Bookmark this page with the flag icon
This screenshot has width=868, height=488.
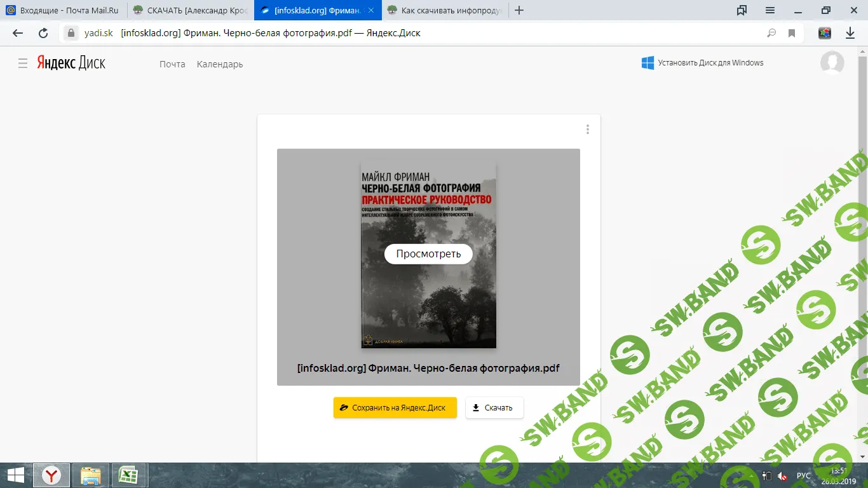[792, 33]
